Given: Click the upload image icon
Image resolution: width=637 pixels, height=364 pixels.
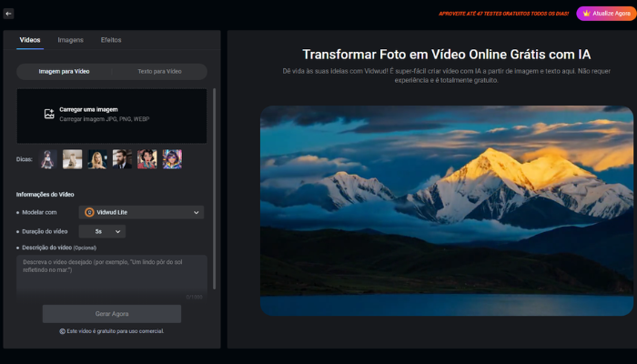Looking at the screenshot, I should pos(49,115).
